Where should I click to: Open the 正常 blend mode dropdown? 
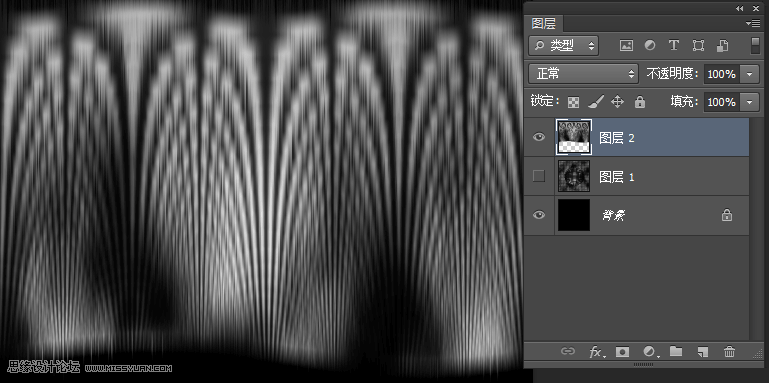tap(583, 74)
